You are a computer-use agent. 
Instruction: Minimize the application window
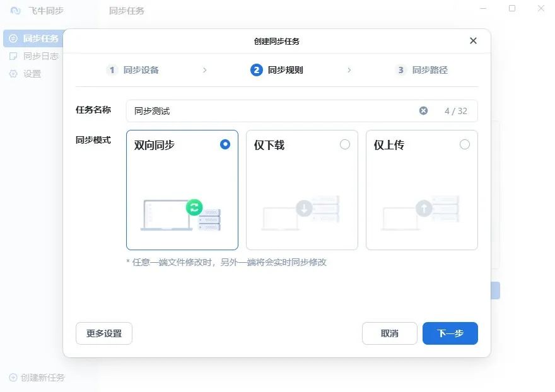(x=483, y=8)
